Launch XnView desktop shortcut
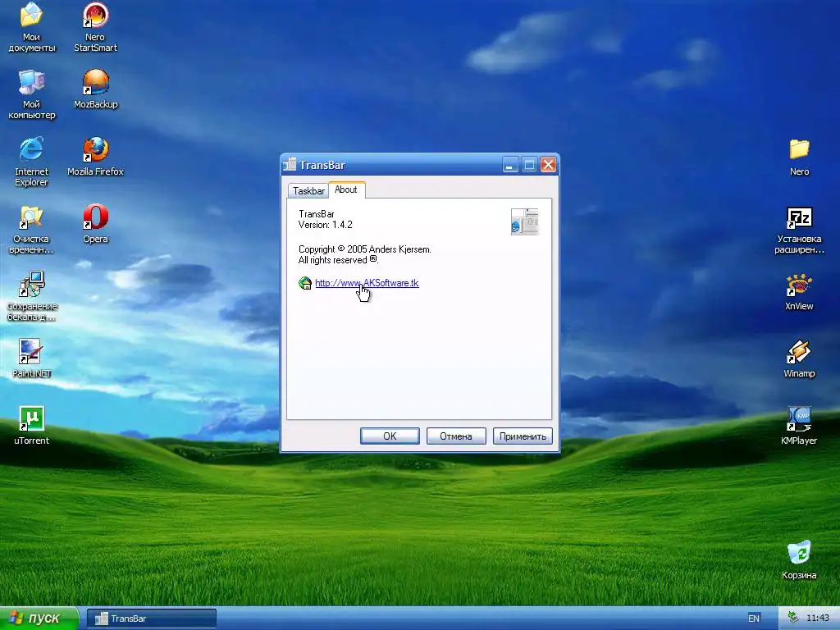Screen dimensions: 840x630 pos(799,291)
